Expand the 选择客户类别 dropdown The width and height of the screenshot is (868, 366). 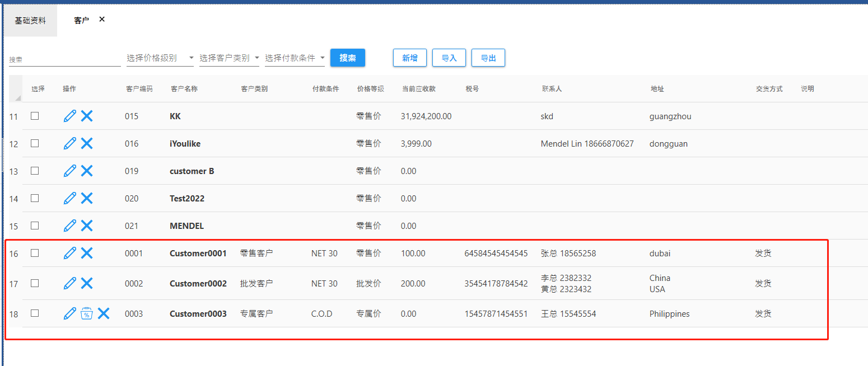click(x=229, y=58)
